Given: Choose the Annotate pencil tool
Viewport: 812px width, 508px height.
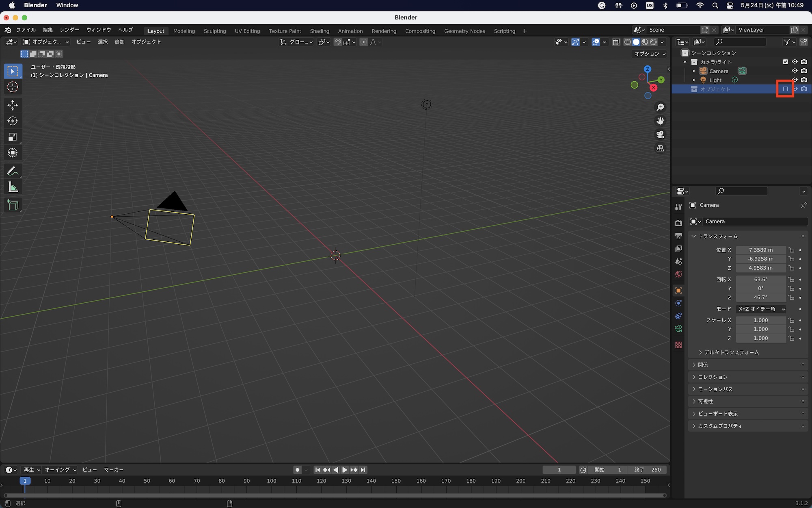Looking at the screenshot, I should click(x=13, y=171).
